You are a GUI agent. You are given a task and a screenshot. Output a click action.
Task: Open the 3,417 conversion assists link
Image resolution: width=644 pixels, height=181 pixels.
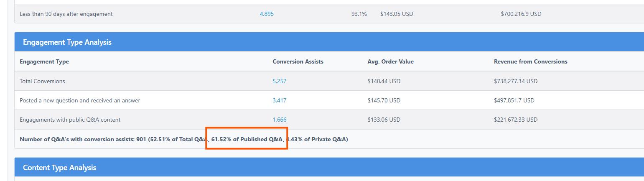[280, 100]
